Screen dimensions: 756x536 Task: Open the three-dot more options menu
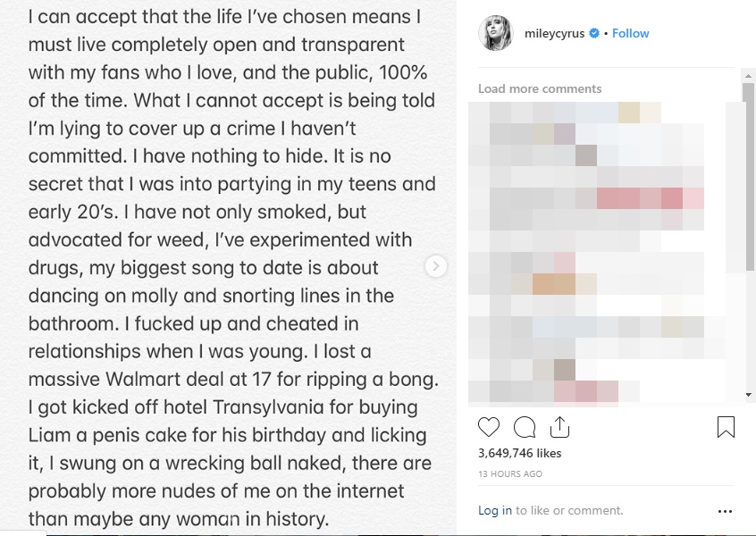coord(725,512)
